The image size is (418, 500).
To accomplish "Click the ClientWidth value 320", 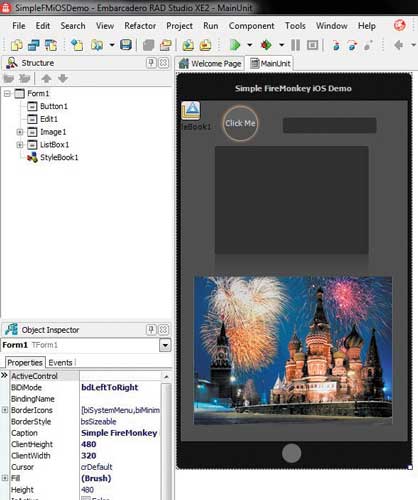I will (x=89, y=456).
